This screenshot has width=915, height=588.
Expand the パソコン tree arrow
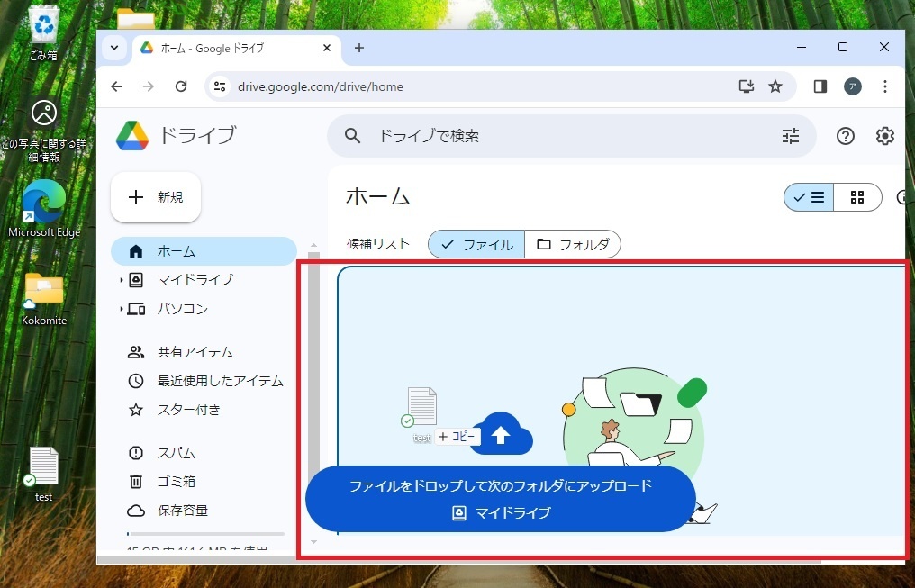pos(121,309)
